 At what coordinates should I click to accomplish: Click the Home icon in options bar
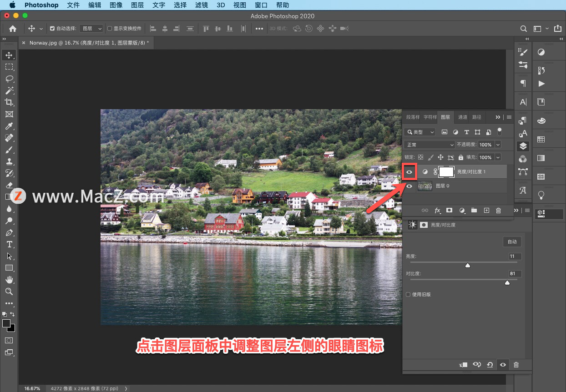(x=13, y=28)
